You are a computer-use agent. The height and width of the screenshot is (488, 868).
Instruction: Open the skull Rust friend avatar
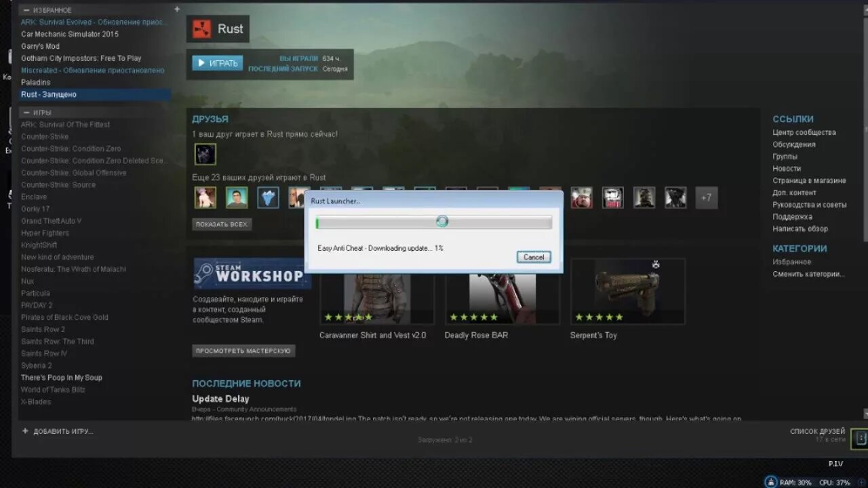point(612,197)
